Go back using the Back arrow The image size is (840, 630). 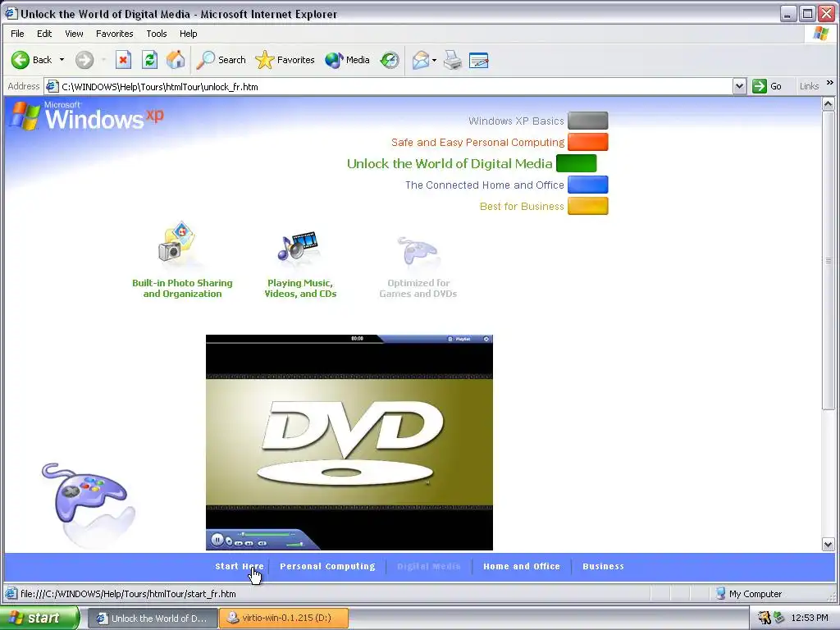31,60
